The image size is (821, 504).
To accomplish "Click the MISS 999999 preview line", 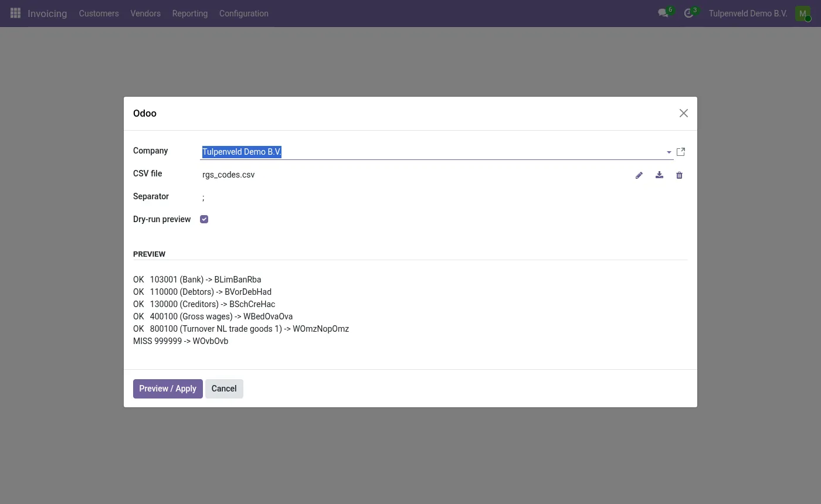I will 181,341.
